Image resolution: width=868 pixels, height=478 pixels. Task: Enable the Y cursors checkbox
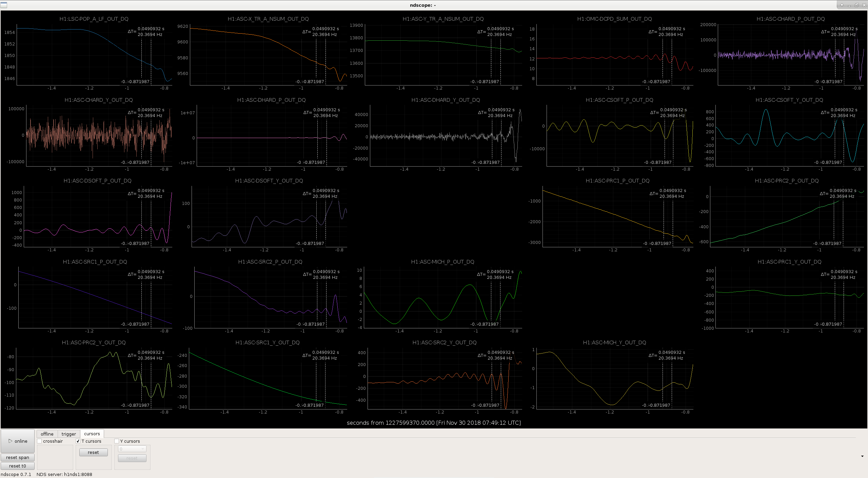pos(117,441)
